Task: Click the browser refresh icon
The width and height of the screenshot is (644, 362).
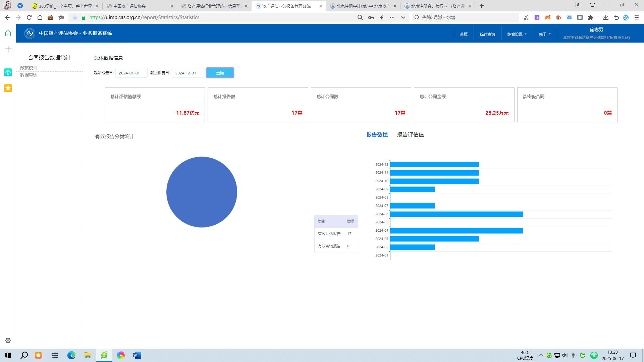Action: [x=29, y=17]
